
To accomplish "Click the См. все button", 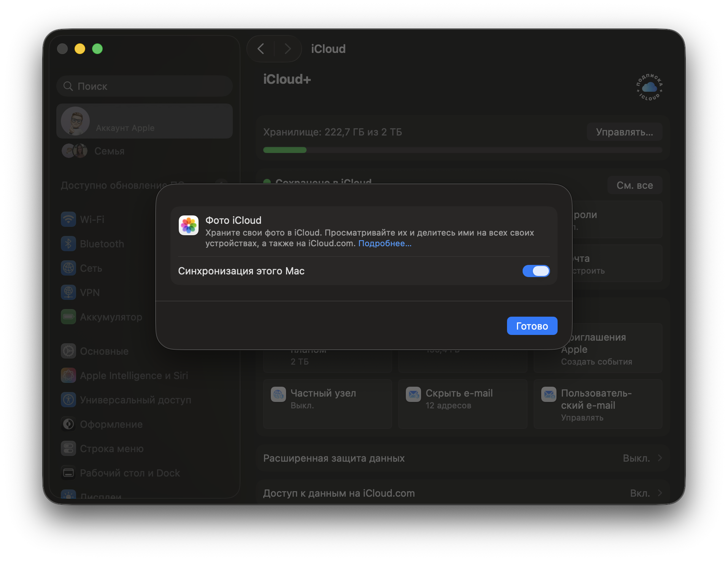I will [x=634, y=185].
